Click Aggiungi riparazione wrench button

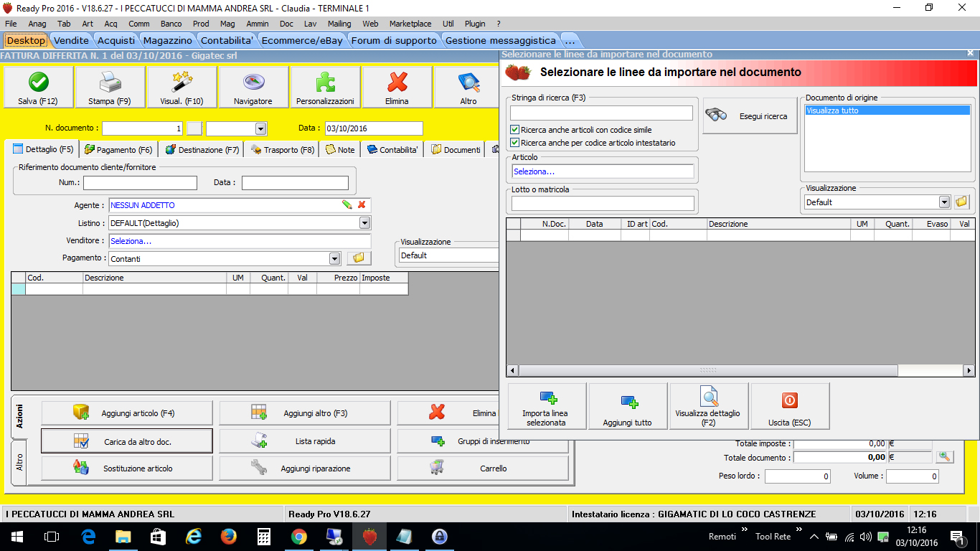[x=305, y=468]
